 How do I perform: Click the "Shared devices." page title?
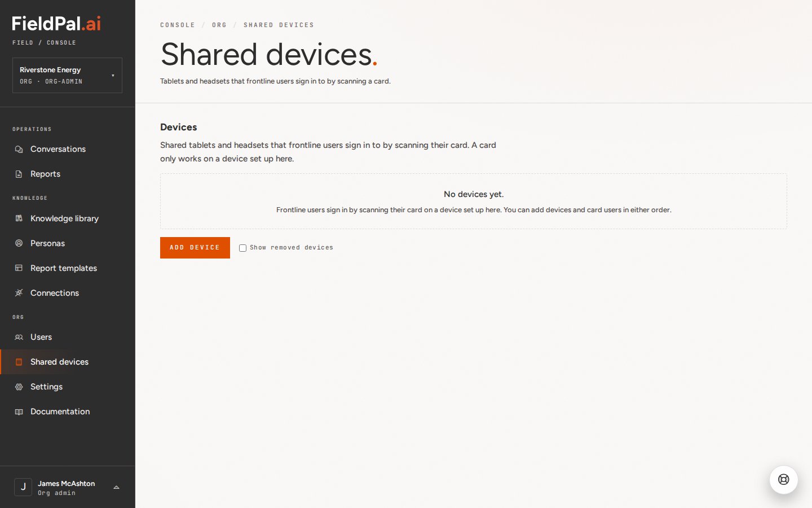click(x=269, y=54)
